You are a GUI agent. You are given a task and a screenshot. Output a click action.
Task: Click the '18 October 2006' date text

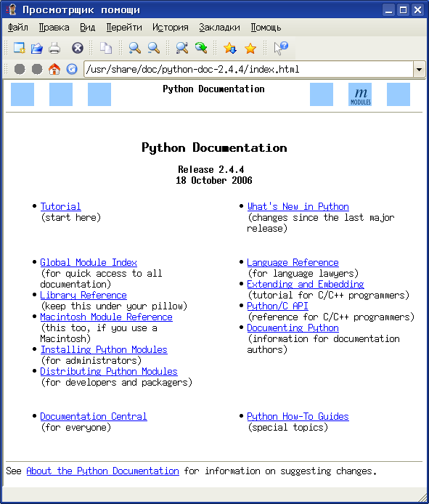pos(214,180)
